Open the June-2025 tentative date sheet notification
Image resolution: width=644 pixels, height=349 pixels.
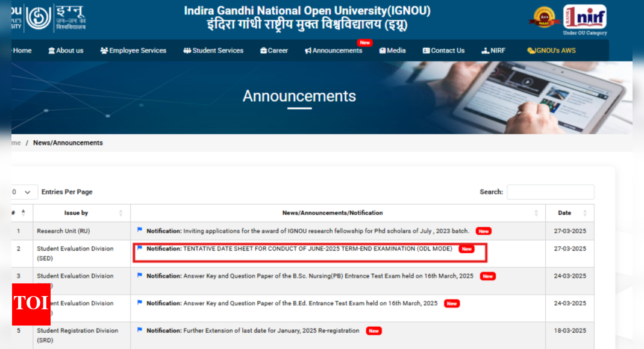tap(299, 249)
